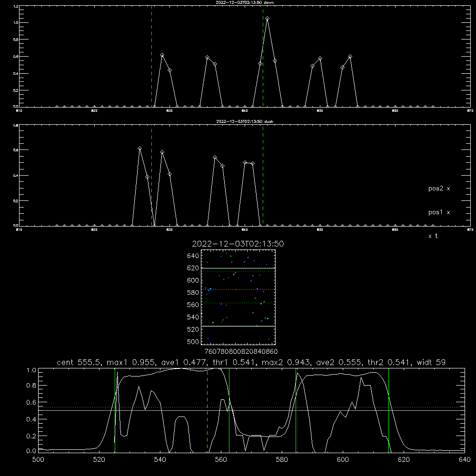Image resolution: width=476 pixels, height=476 pixels.
Task: Click the central scatter image thumbnail
Action: click(238, 297)
